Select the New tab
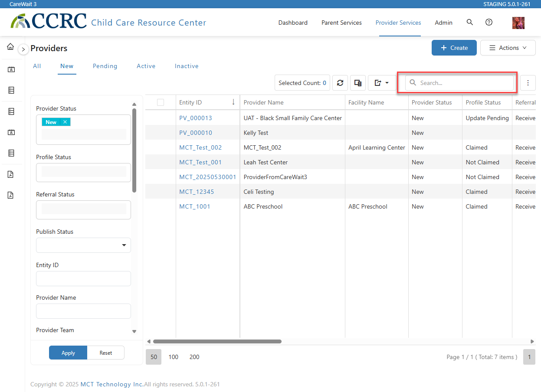Image resolution: width=541 pixels, height=392 pixels. (67, 66)
